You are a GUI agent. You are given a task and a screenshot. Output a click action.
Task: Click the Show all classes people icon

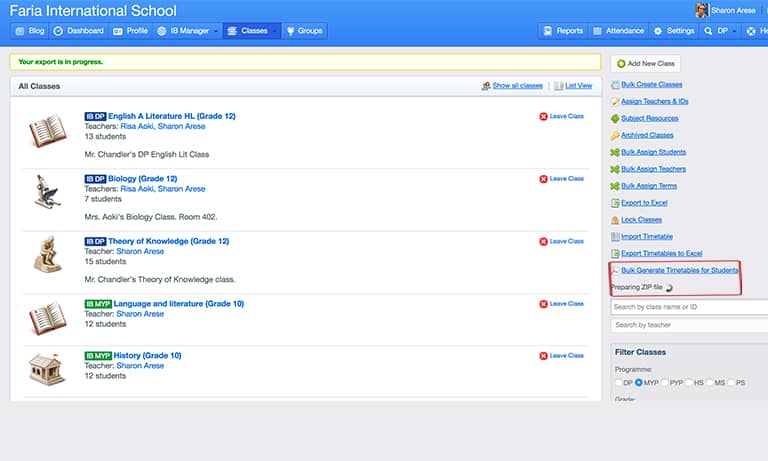click(486, 86)
